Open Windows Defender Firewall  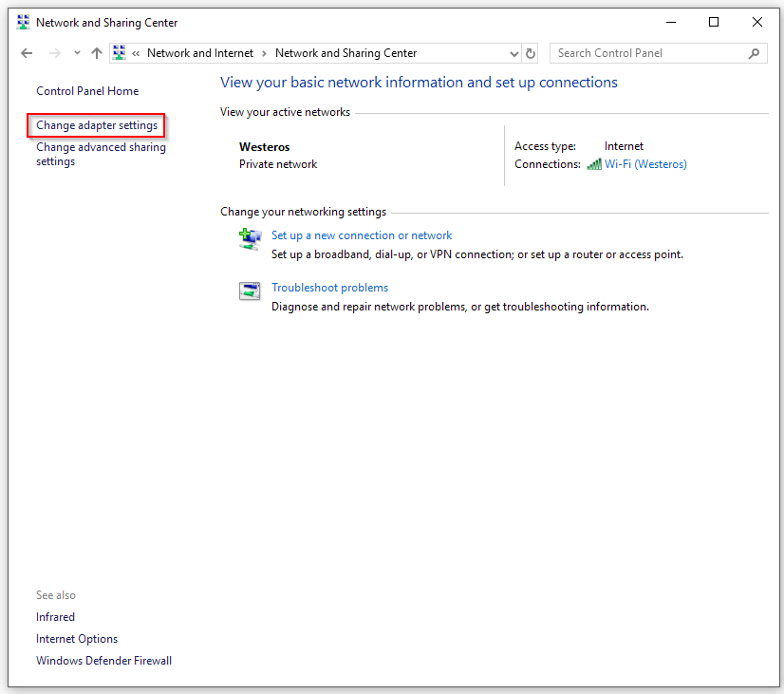(103, 660)
